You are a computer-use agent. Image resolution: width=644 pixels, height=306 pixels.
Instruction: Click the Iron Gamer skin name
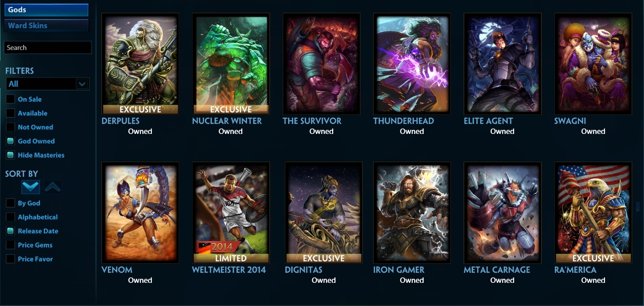pyautogui.click(x=399, y=270)
